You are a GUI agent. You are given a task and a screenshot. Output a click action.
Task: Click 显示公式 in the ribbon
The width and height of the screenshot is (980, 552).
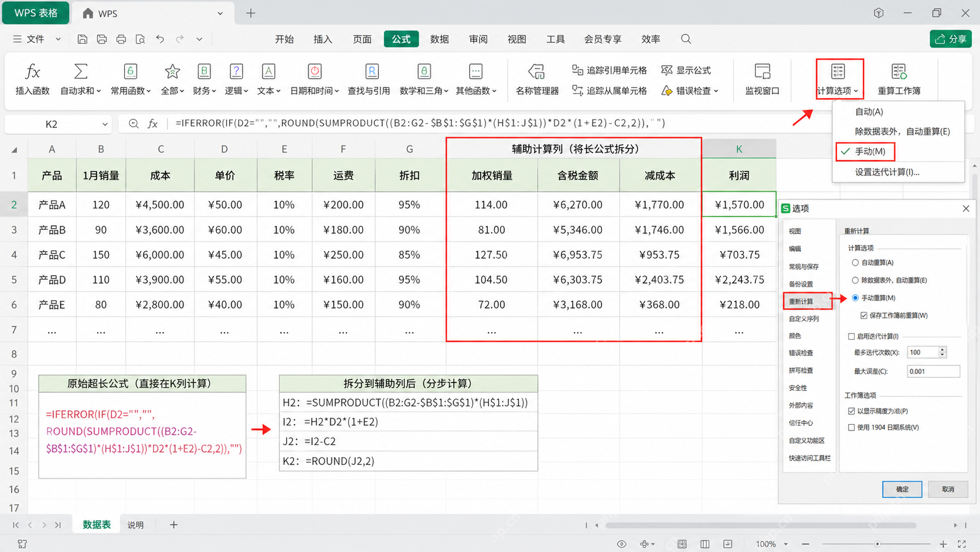coord(686,70)
